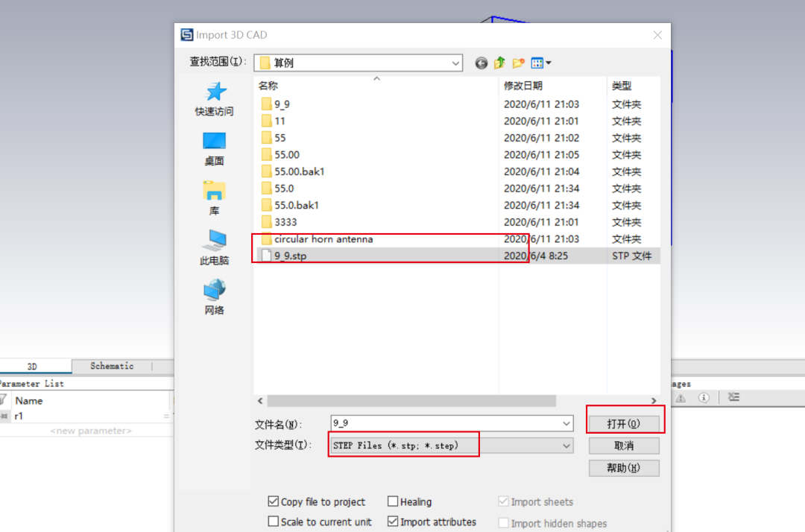
Task: Click the Open (打开) button
Action: coord(624,424)
